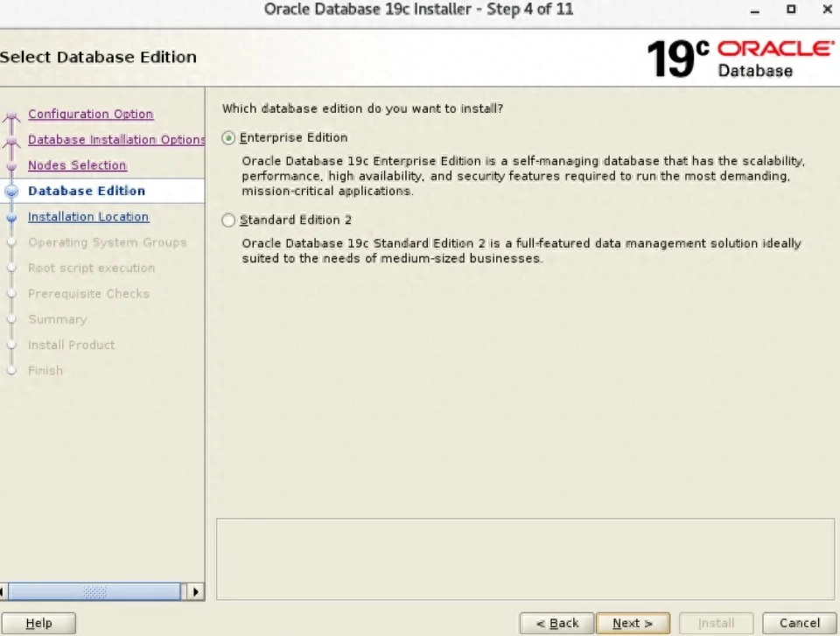Image resolution: width=840 pixels, height=636 pixels.
Task: Open the Database Installation Options step
Action: click(115, 139)
